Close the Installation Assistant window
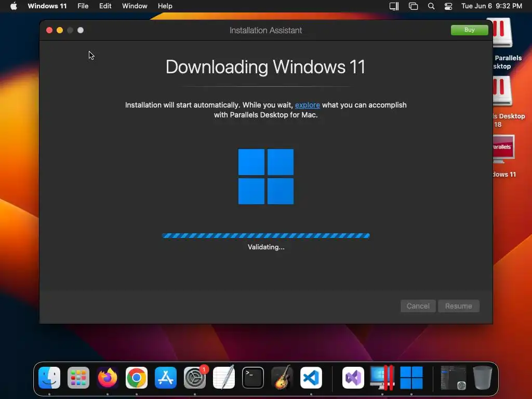The width and height of the screenshot is (532, 399). pos(49,30)
